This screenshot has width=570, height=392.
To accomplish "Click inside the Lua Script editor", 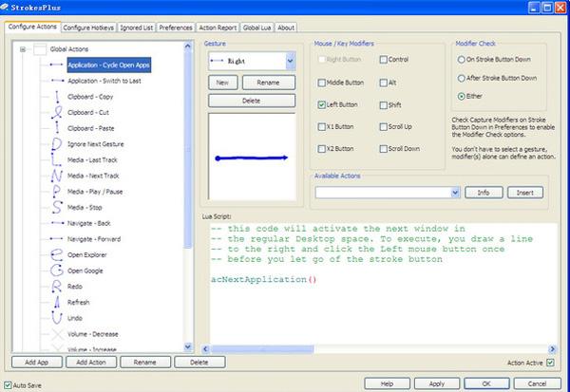I will (383, 284).
